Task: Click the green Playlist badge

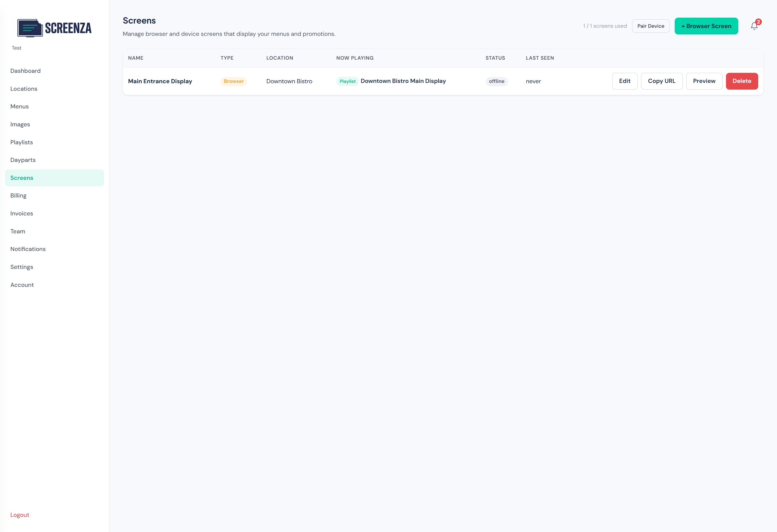Action: [347, 81]
